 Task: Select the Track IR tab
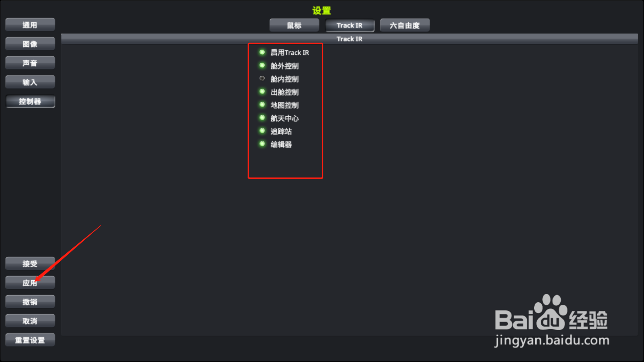350,25
